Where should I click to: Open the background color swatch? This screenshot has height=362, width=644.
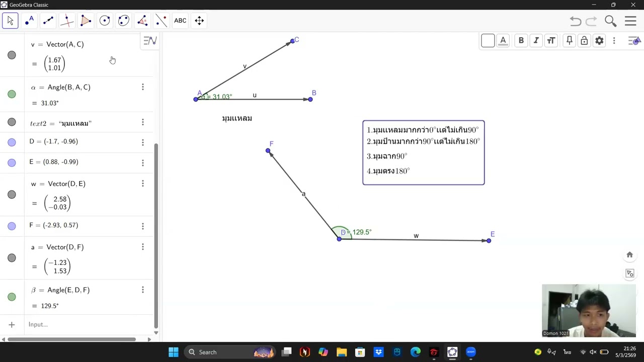[x=488, y=41]
